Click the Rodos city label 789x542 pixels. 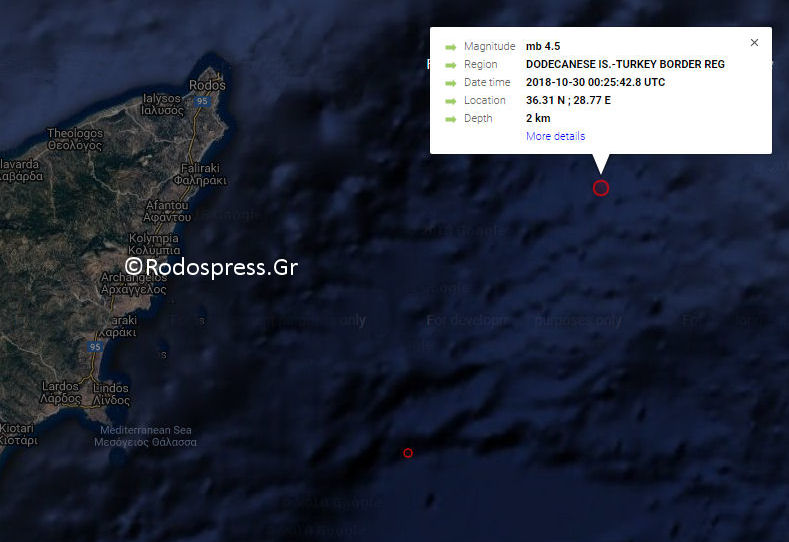tap(207, 85)
